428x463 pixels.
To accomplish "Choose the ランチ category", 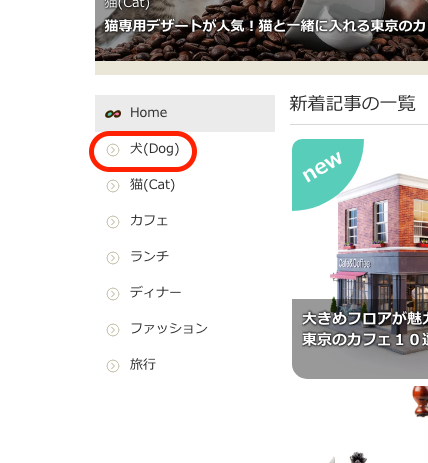I will 149,257.
